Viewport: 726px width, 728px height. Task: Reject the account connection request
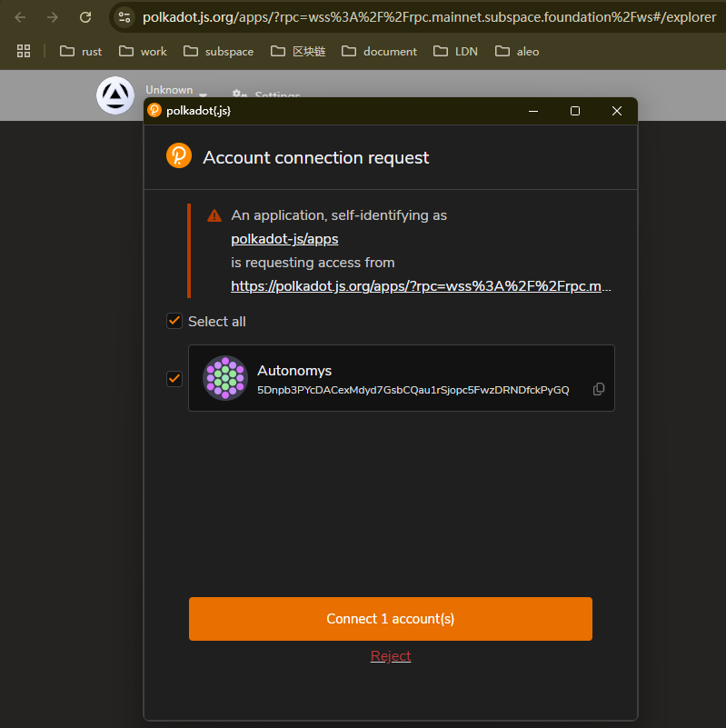[x=391, y=656]
